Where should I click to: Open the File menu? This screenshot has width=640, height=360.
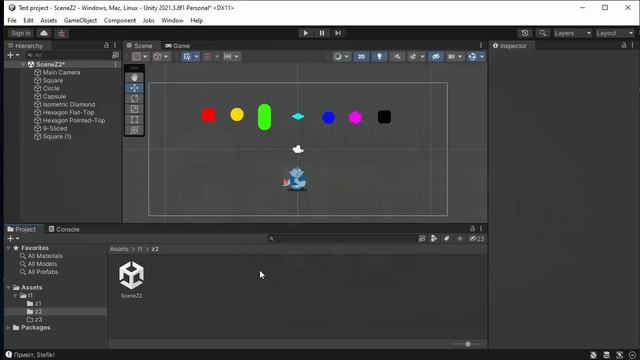[x=12, y=20]
